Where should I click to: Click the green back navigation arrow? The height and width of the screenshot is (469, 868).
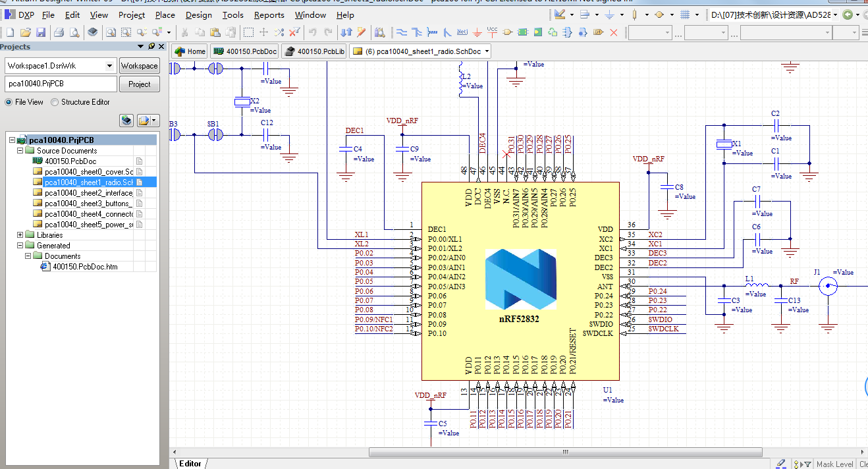(x=848, y=14)
